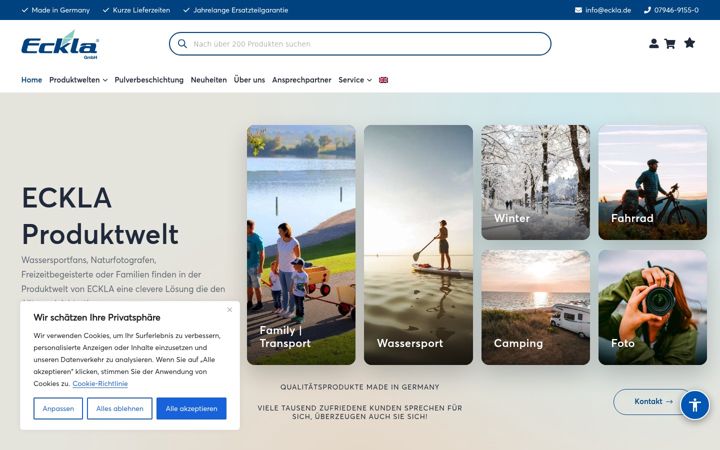Click the Anpassen cookie button
720x450 pixels.
click(58, 408)
